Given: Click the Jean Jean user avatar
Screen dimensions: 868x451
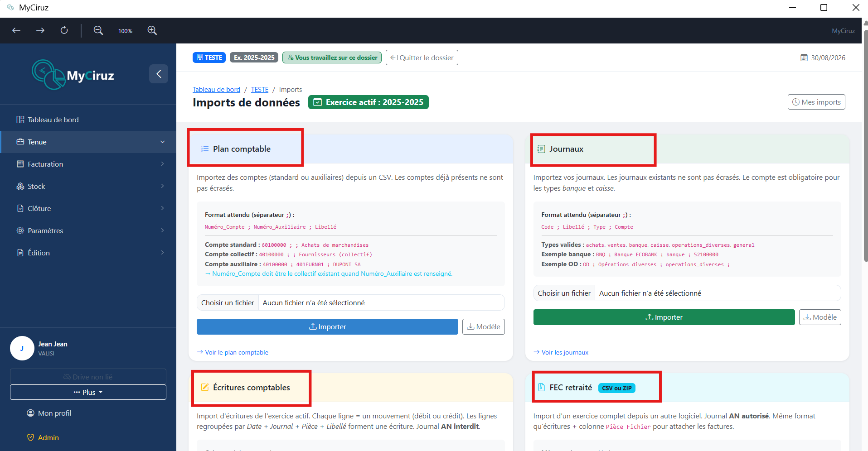Looking at the screenshot, I should point(22,348).
